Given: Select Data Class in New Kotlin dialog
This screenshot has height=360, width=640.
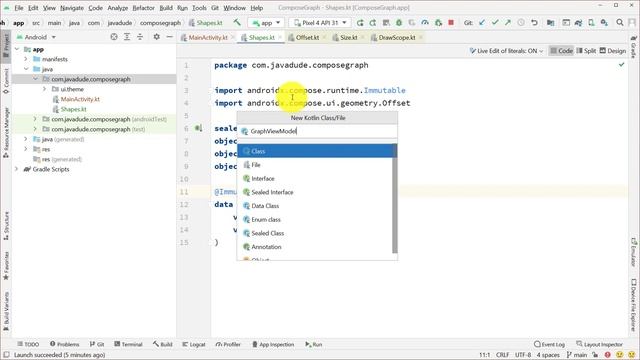Looking at the screenshot, I should pos(315,206).
